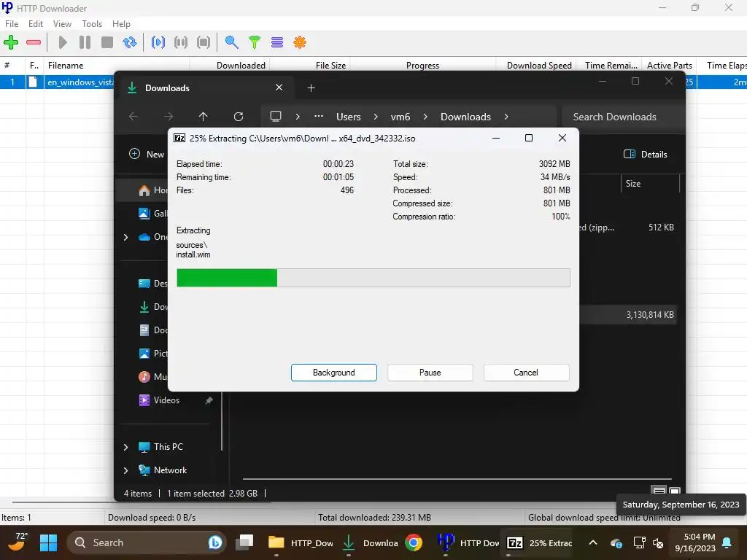
Task: Sort by File Size column header
Action: 310,65
